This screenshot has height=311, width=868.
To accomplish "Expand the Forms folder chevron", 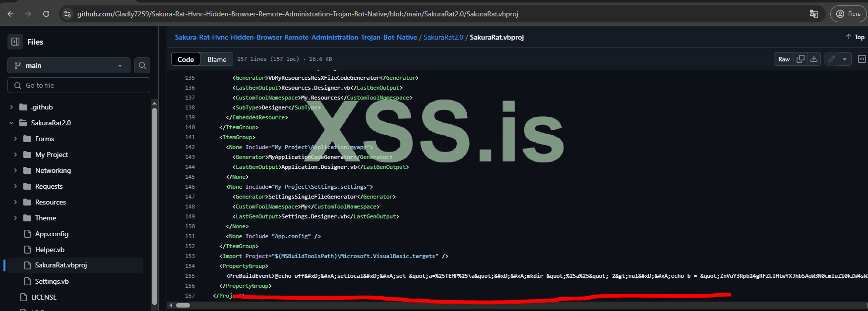I will pos(15,139).
